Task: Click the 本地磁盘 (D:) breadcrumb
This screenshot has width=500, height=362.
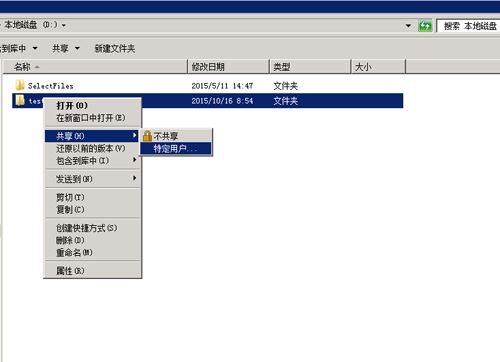Action: point(31,25)
